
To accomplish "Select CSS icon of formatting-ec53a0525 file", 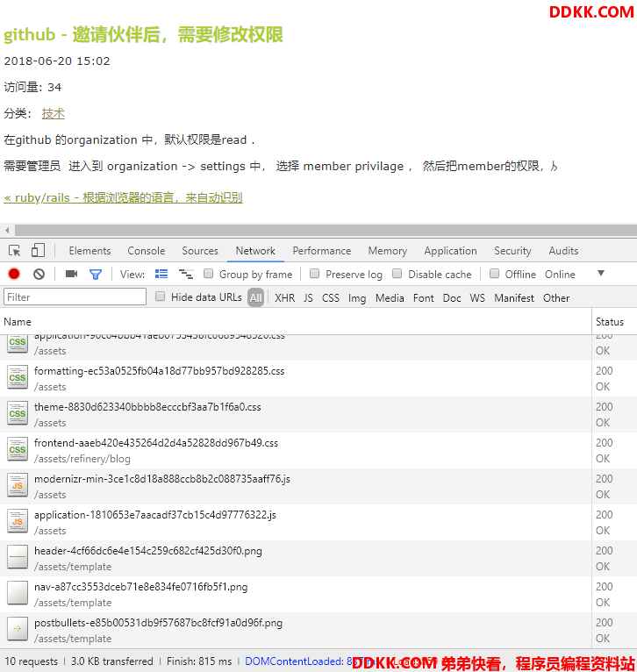I will point(18,377).
